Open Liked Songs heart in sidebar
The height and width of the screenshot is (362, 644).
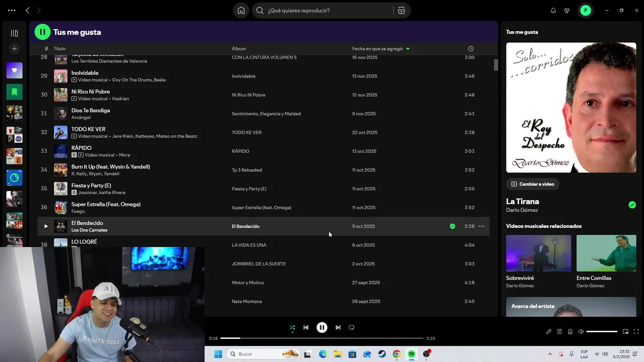point(14,70)
